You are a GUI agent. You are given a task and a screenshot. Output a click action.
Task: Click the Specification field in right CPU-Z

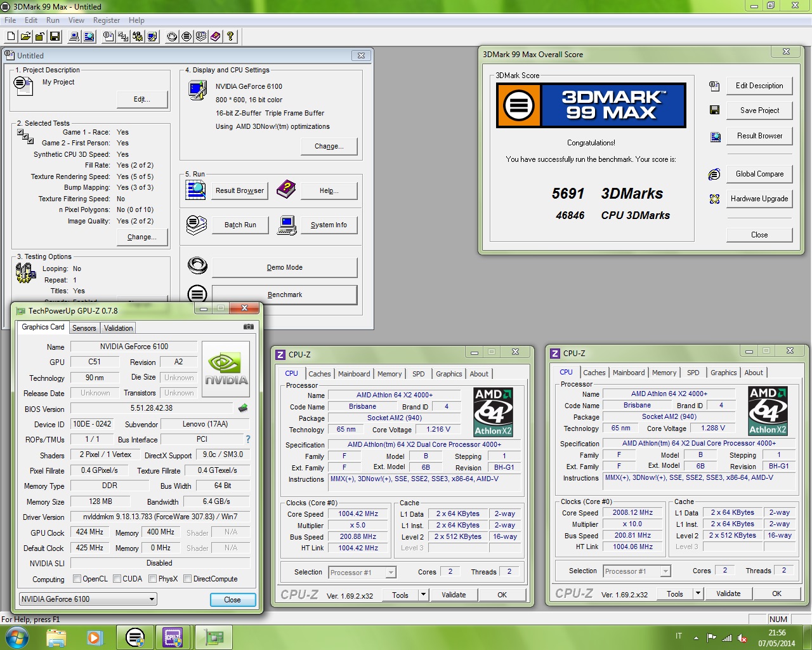pyautogui.click(x=698, y=444)
